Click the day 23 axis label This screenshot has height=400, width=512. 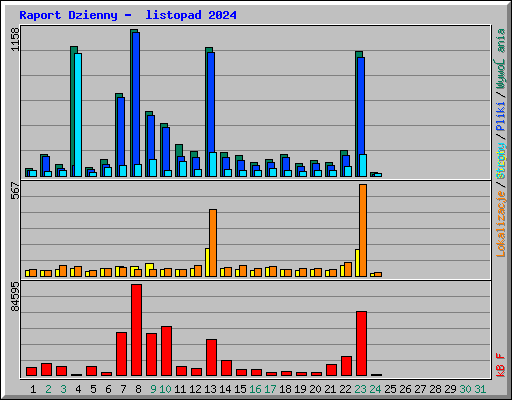[360, 389]
